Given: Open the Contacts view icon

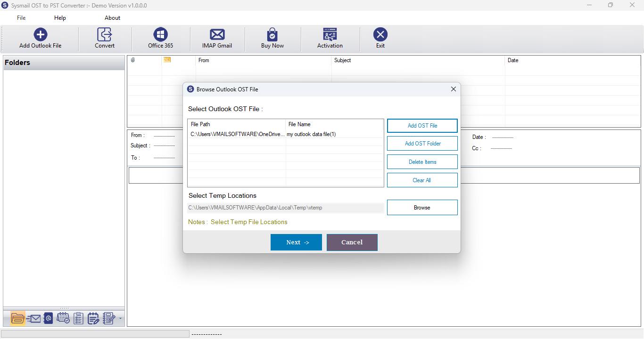Looking at the screenshot, I should click(48, 318).
